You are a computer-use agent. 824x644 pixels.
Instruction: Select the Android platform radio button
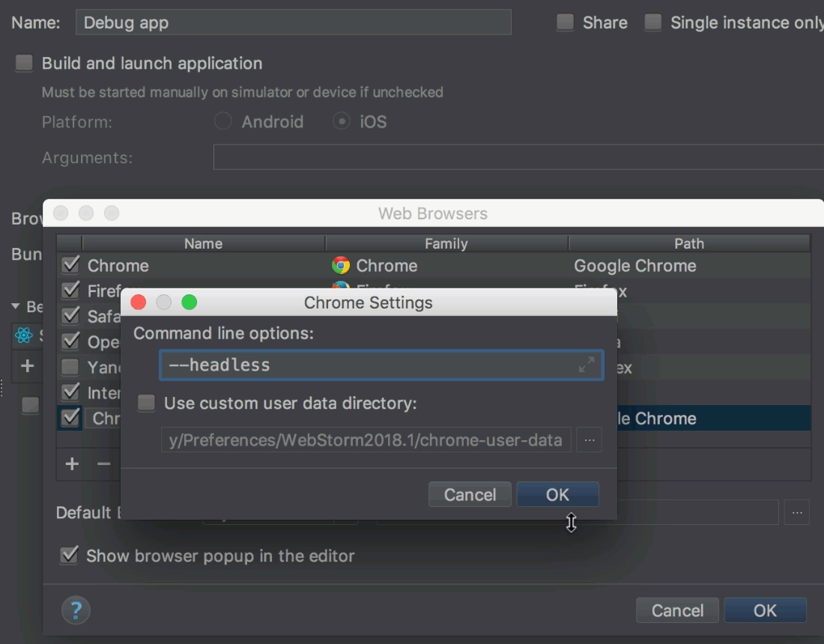click(x=222, y=121)
